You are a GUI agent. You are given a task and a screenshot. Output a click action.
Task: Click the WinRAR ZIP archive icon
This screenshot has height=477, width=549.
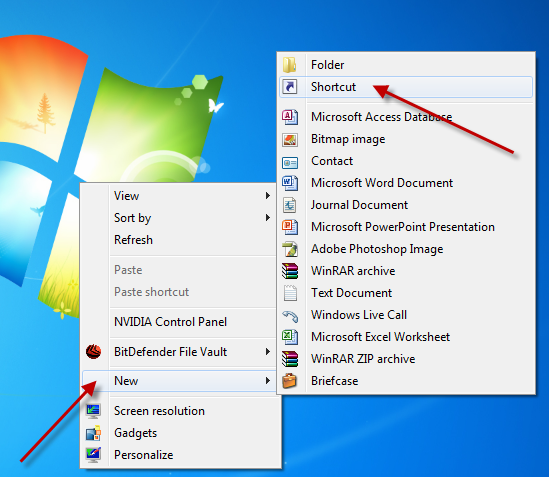[290, 359]
